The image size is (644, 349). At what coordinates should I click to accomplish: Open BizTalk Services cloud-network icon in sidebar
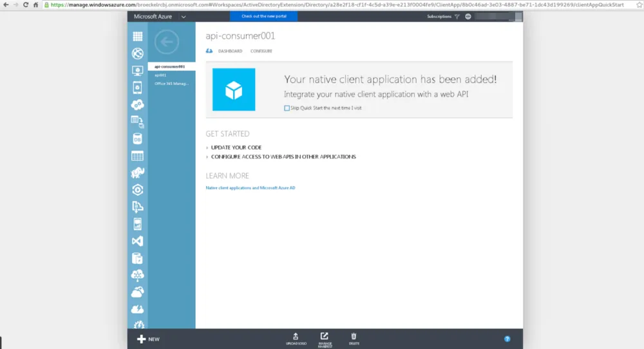[x=138, y=275]
